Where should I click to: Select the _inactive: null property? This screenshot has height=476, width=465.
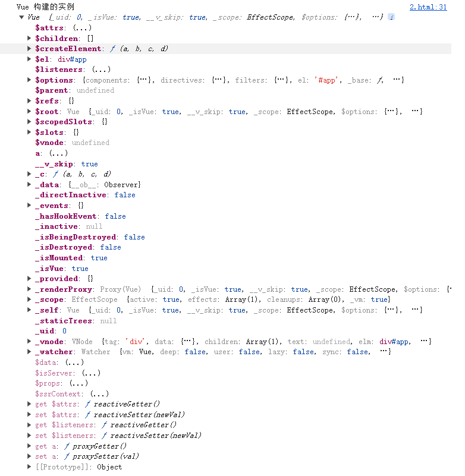point(68,226)
